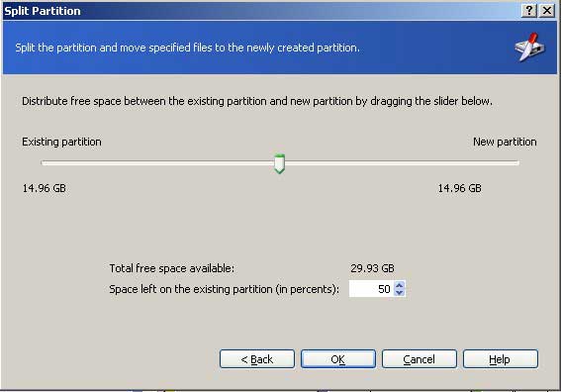Viewport: 561px width, 392px height.
Task: Click slider track toward New partition
Action: click(401, 163)
